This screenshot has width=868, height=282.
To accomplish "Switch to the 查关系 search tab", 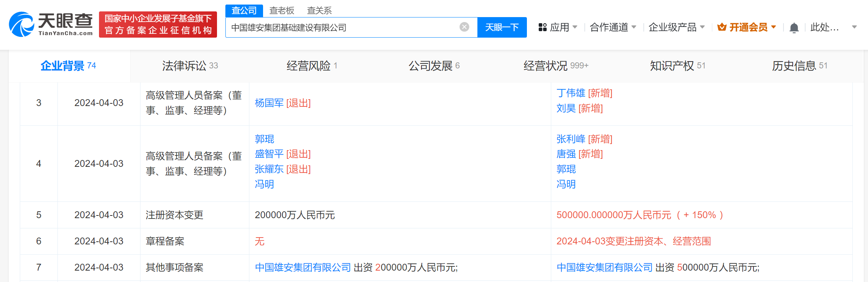I will 319,11.
